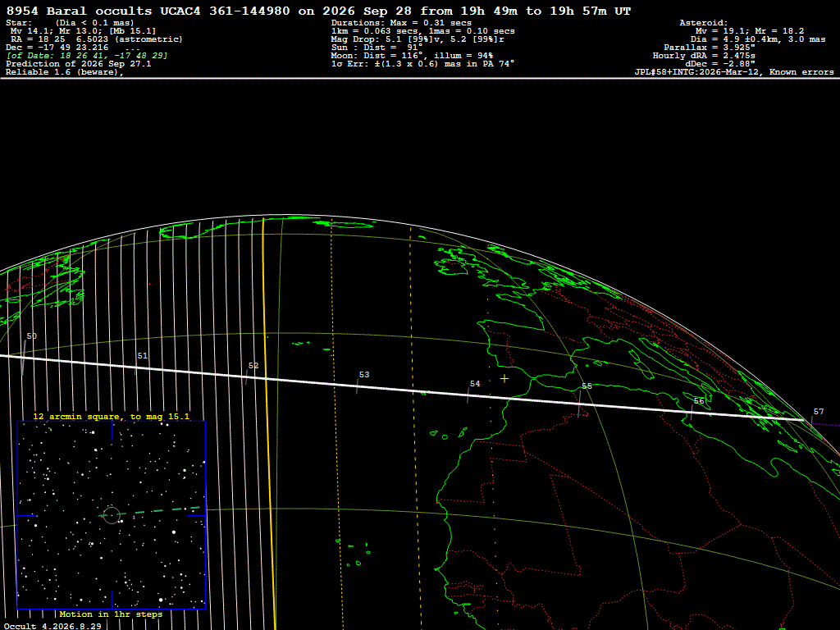This screenshot has width=840, height=630.
Task: Click the 'Motion in 1hr steps' label
Action: pos(111,614)
